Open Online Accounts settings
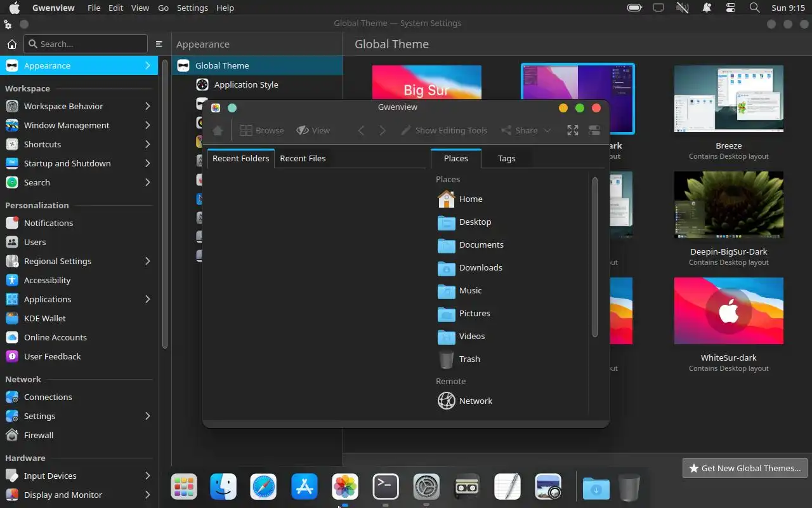The width and height of the screenshot is (812, 508). click(x=79, y=337)
